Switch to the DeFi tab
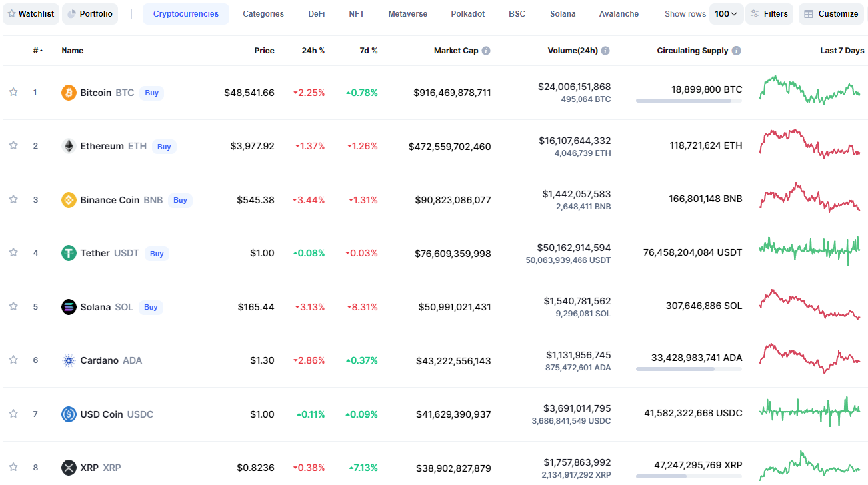Viewport: 868px width, 485px height. pos(317,14)
